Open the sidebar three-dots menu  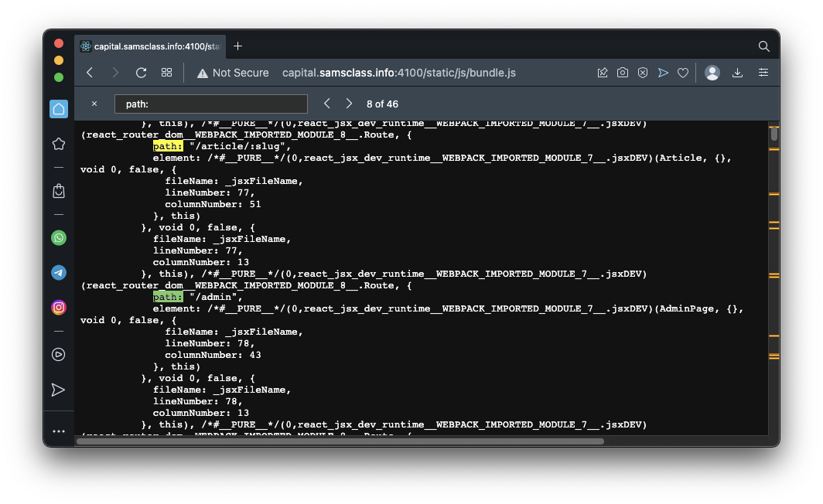click(x=59, y=431)
